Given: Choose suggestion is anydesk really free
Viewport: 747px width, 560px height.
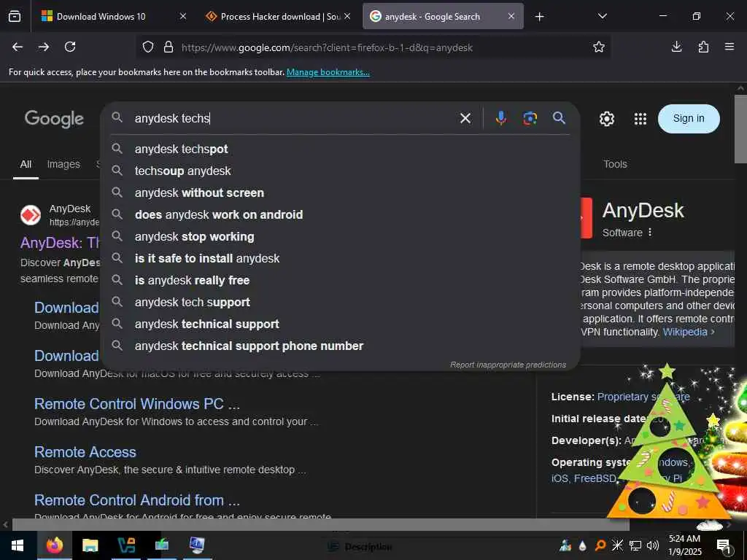Looking at the screenshot, I should tap(340, 281).
